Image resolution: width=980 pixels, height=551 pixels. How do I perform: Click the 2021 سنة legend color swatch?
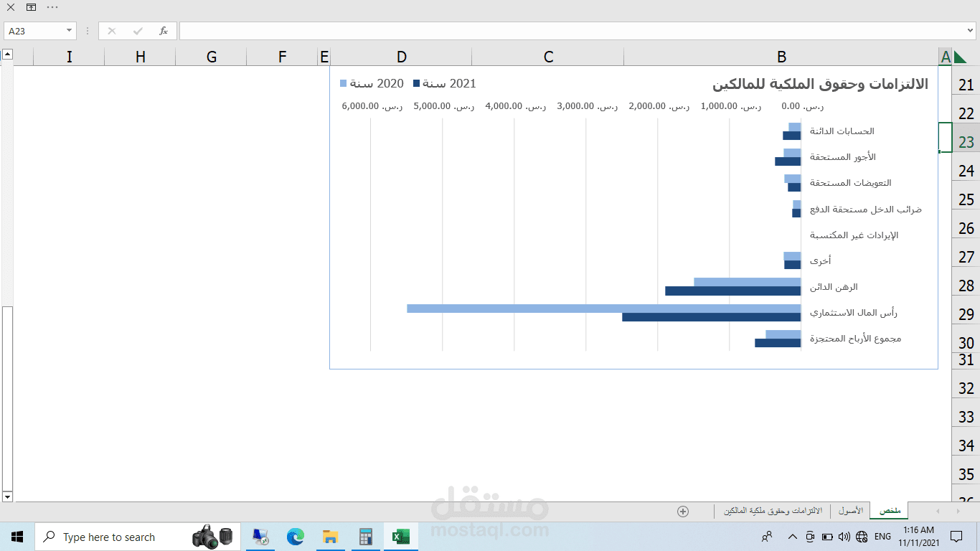(x=417, y=83)
